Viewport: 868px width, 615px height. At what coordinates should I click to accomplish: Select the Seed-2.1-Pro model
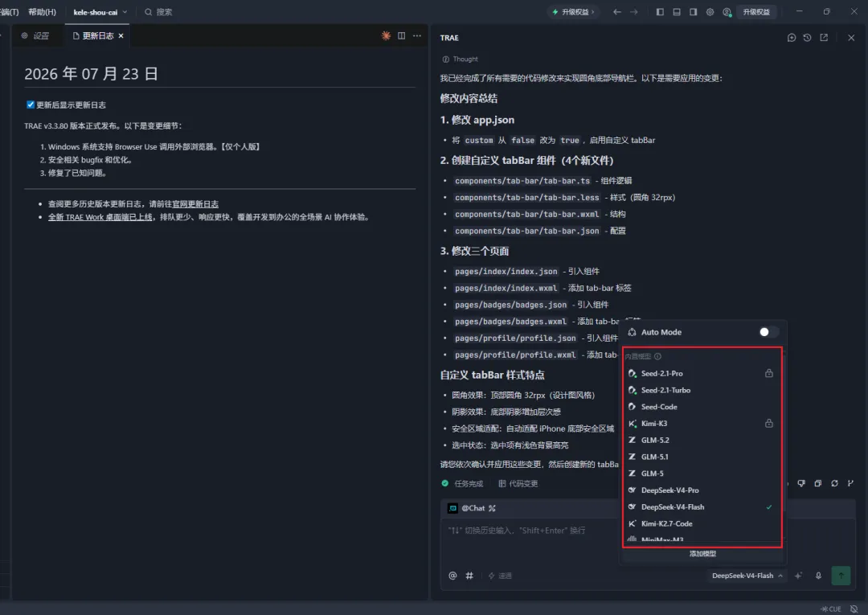pos(702,374)
